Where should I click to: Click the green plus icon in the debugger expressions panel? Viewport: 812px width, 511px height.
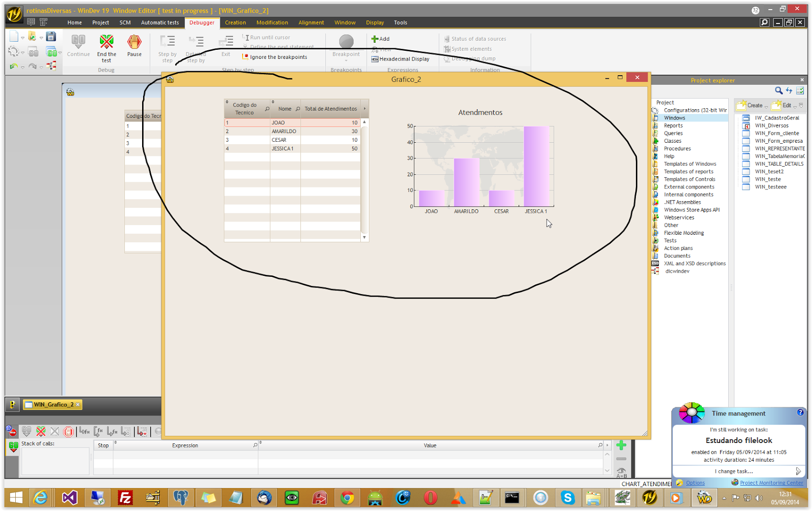620,445
